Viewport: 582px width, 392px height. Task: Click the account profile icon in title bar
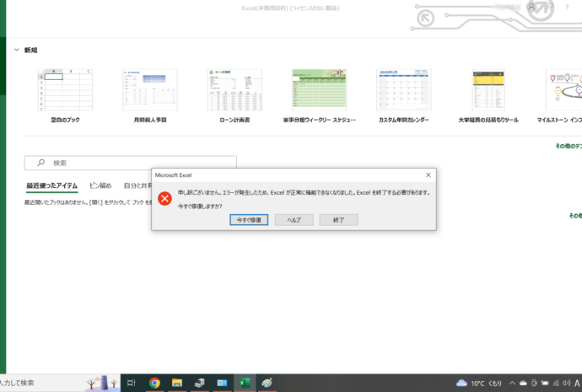pos(531,8)
